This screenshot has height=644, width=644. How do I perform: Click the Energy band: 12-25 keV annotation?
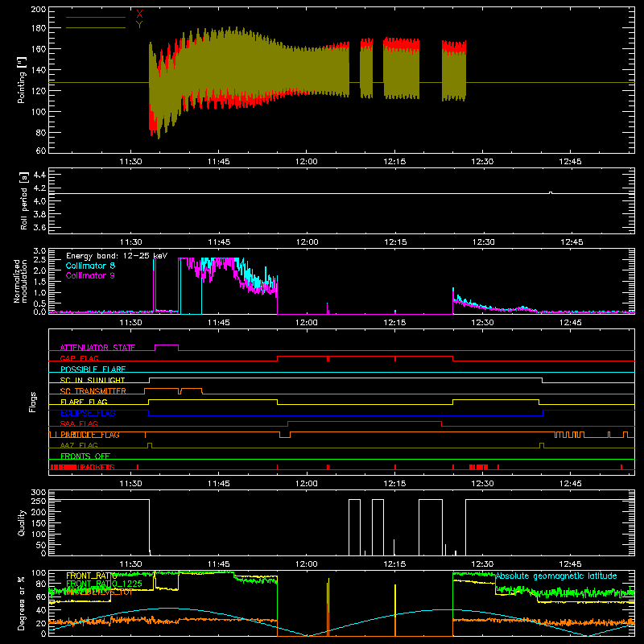117,256
